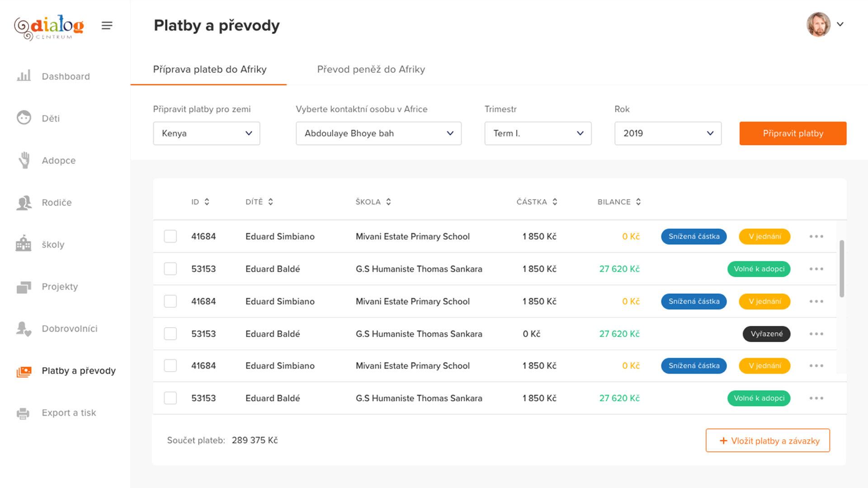Tick checkbox of first Eduard Baldé row
868x488 pixels.
170,269
